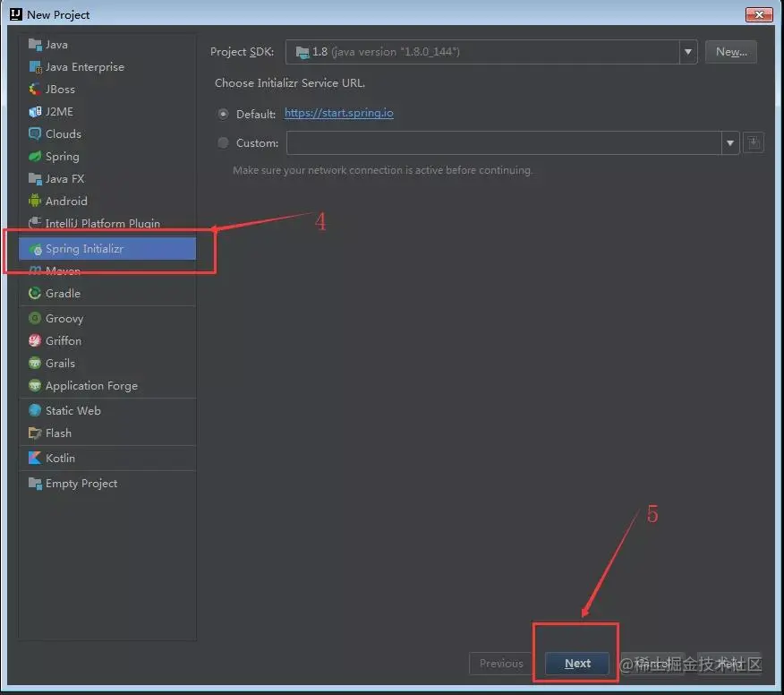Select the Grails list entry text
Image resolution: width=784 pixels, height=695 pixels.
point(61,364)
